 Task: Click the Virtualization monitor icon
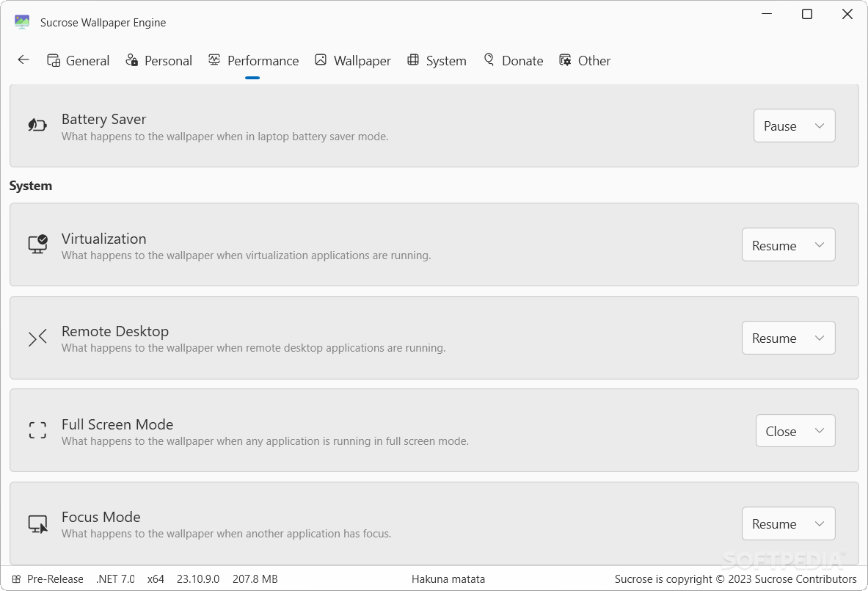38,244
